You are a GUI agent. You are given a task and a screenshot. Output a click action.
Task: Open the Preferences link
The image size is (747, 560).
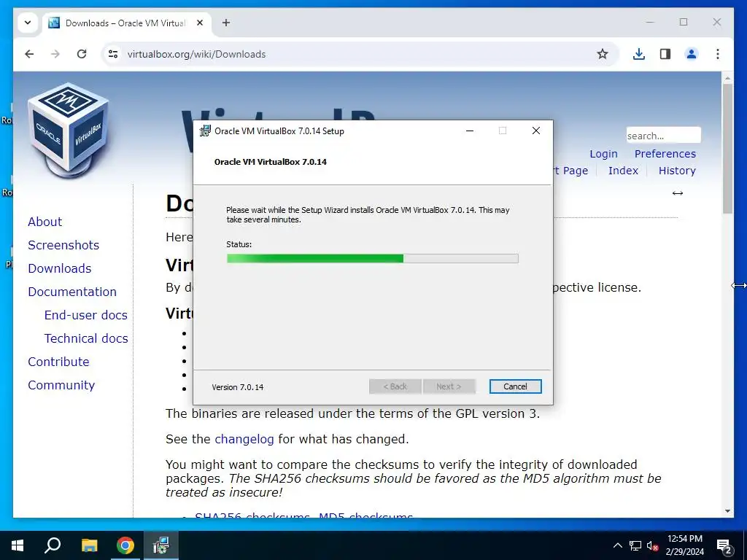[x=665, y=154]
